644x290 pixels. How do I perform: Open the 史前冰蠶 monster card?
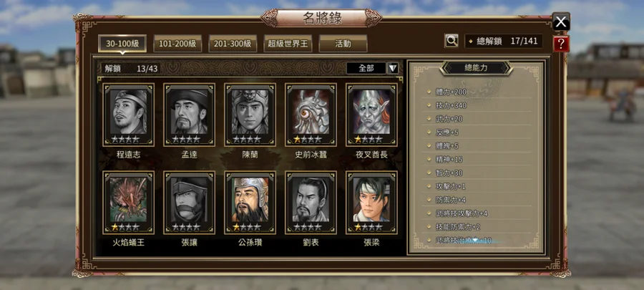(311, 115)
